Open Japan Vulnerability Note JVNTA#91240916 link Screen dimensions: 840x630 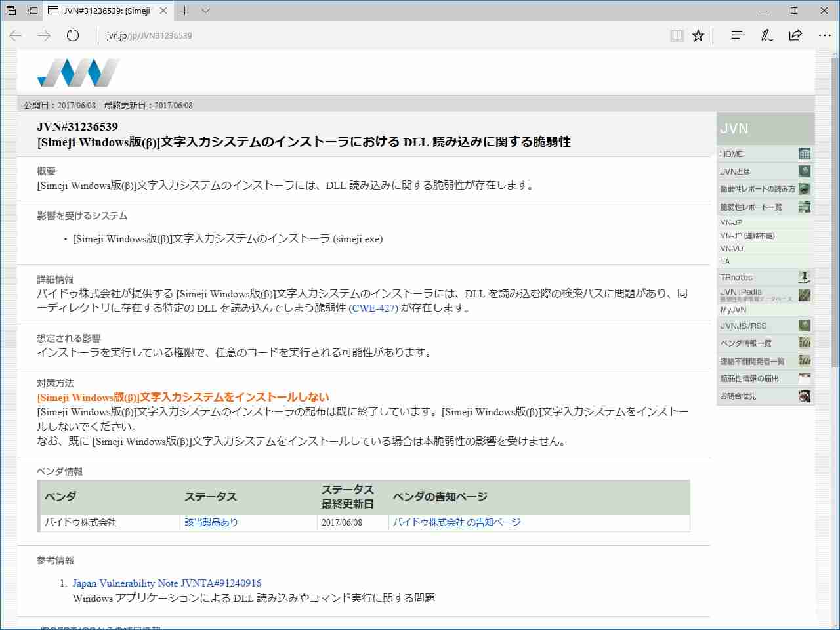pos(167,583)
